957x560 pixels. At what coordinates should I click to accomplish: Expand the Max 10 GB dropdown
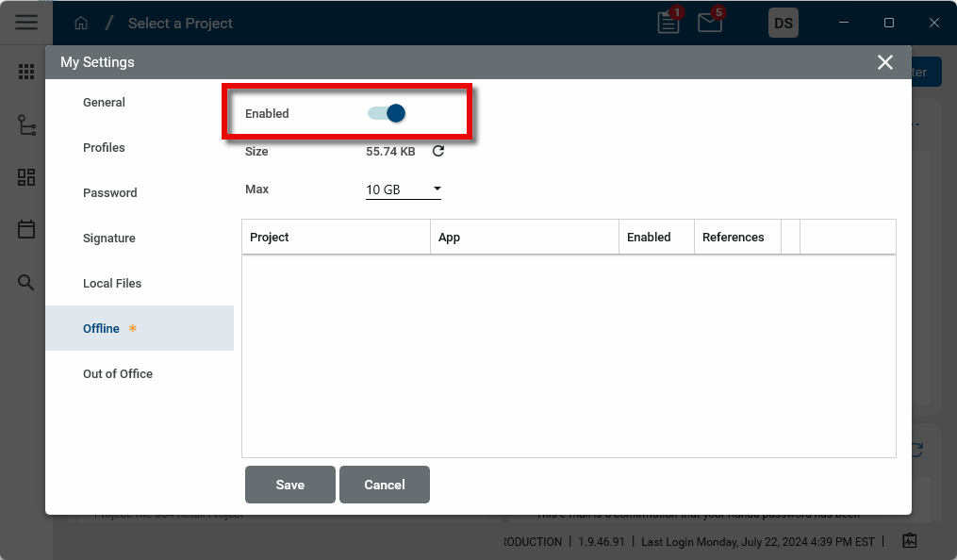[x=404, y=189]
